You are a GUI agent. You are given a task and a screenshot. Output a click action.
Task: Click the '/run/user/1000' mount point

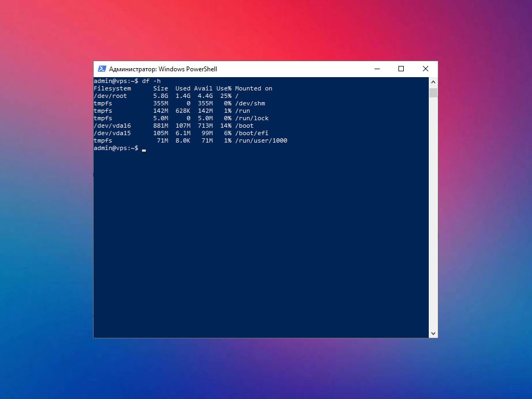point(261,141)
